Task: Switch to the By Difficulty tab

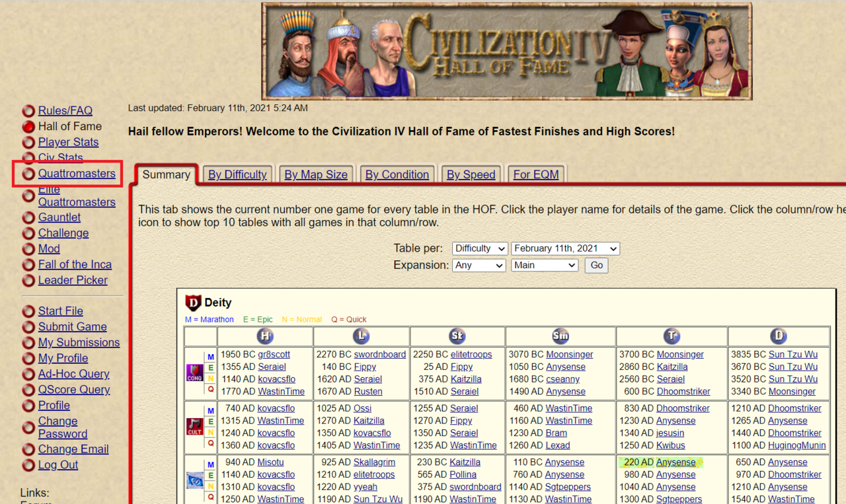Action: coord(237,174)
